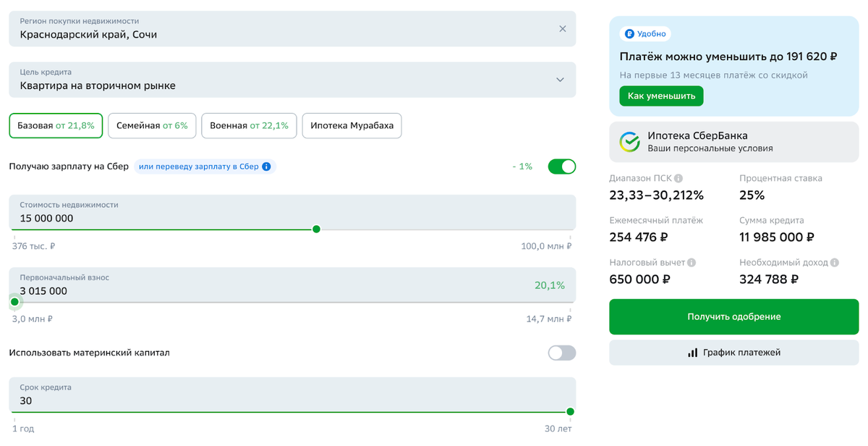This screenshot has height=446, width=868.
Task: Click the down payment slider handle
Action: pyautogui.click(x=14, y=301)
